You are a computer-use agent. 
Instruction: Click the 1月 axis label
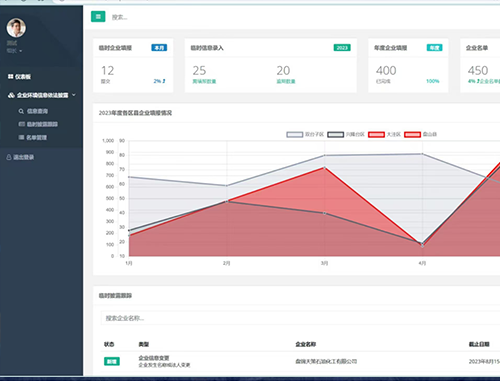click(129, 263)
